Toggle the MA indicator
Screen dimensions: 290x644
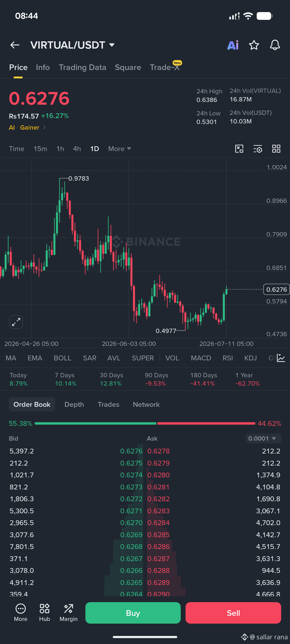click(x=11, y=358)
